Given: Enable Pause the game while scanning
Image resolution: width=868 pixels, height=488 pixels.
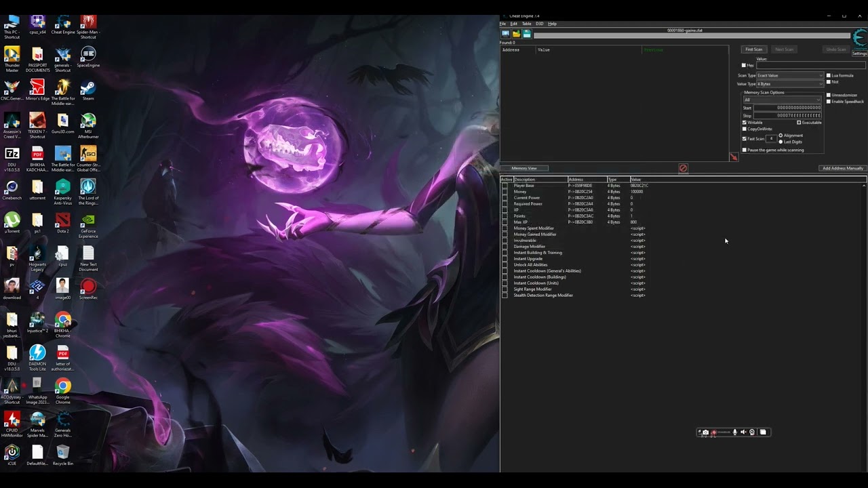Looking at the screenshot, I should [x=745, y=150].
